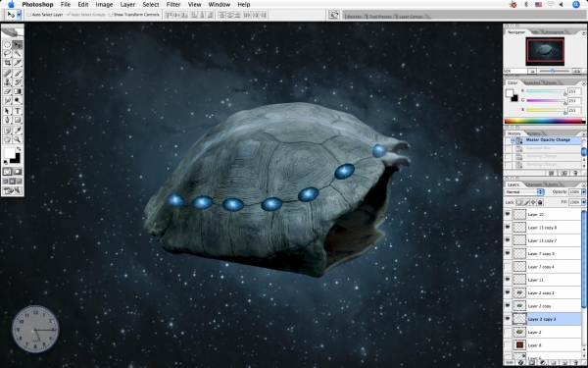
Task: Select the Clone Stamp tool
Action: tap(7, 82)
